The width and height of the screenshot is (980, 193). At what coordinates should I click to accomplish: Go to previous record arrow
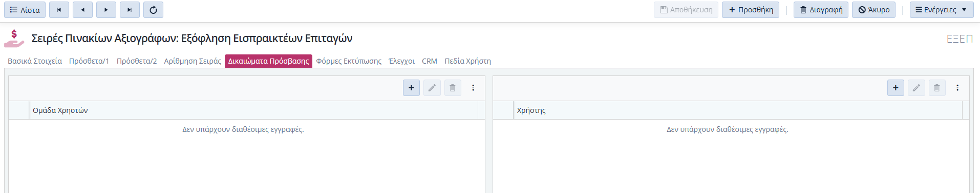(82, 10)
